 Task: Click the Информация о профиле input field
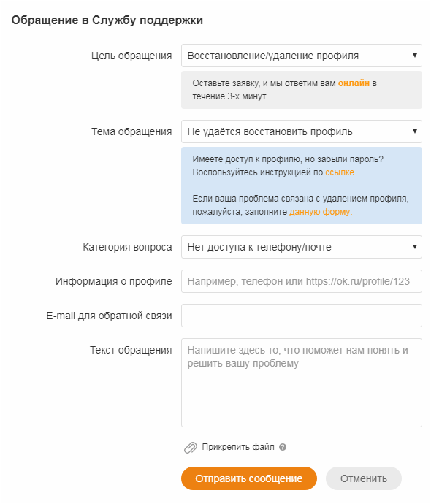pyautogui.click(x=302, y=281)
